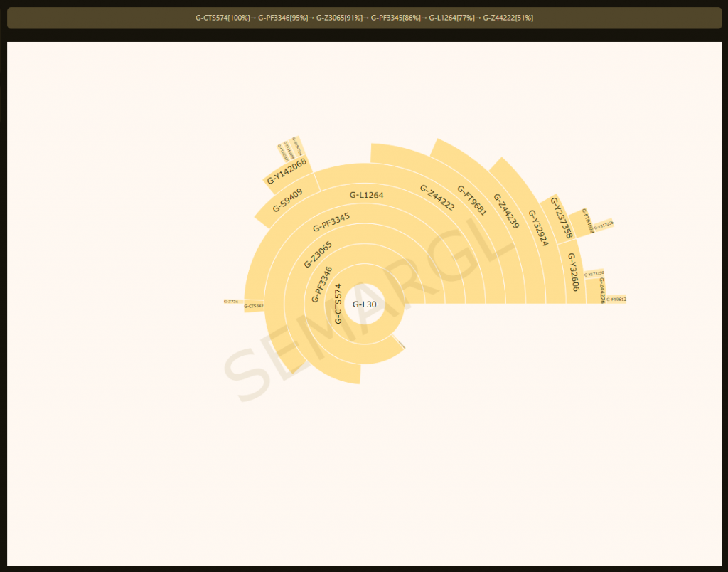
Task: Open the G-Y32924 arc segment
Action: click(x=537, y=228)
